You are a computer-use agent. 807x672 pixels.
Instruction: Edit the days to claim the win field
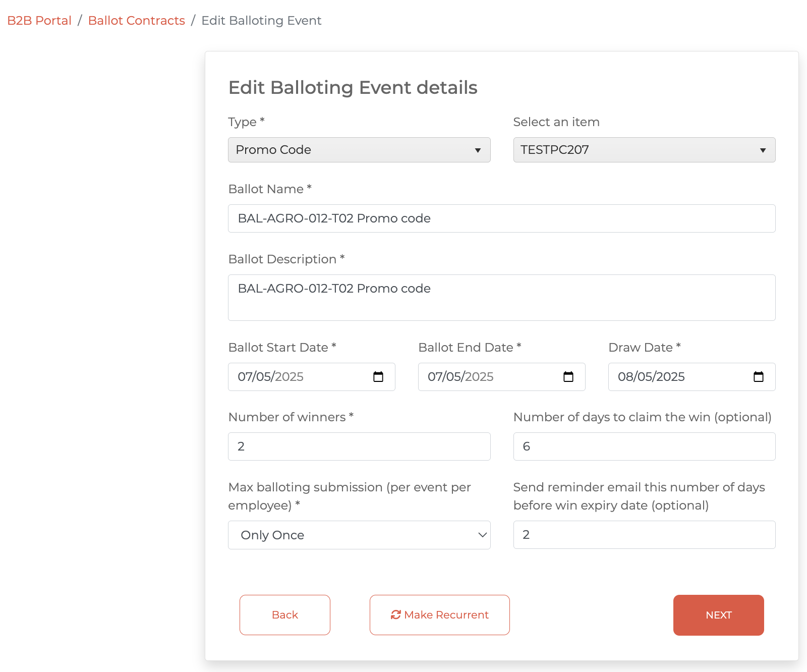pos(644,446)
